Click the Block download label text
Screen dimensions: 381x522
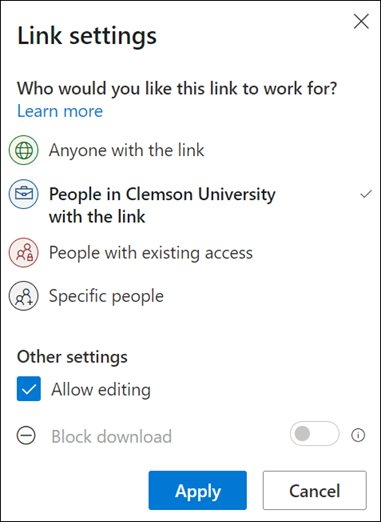click(111, 436)
